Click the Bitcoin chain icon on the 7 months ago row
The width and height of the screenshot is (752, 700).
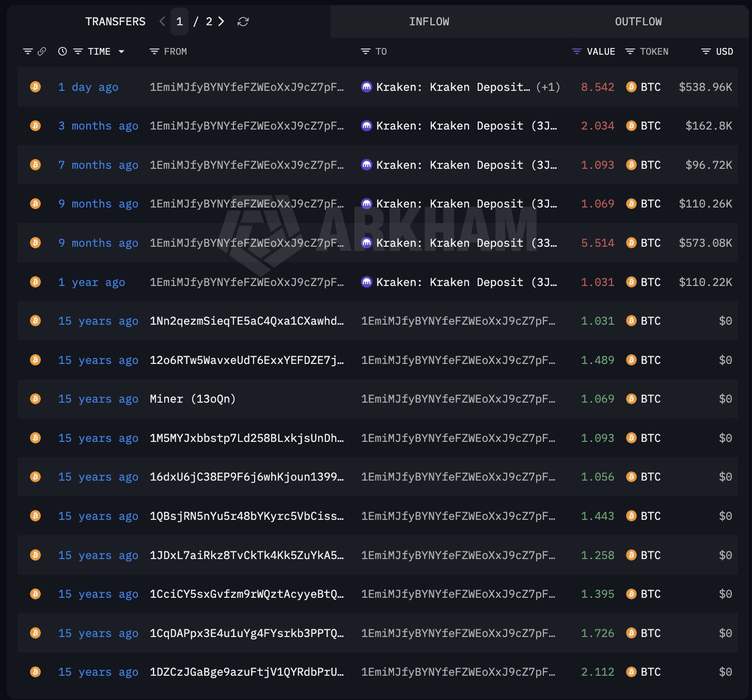click(x=36, y=165)
